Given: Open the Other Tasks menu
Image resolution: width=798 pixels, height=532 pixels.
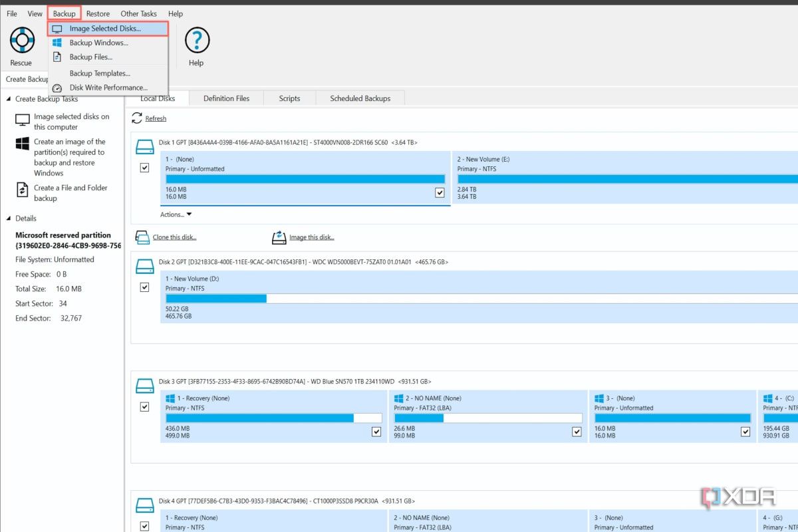Looking at the screenshot, I should [139, 13].
